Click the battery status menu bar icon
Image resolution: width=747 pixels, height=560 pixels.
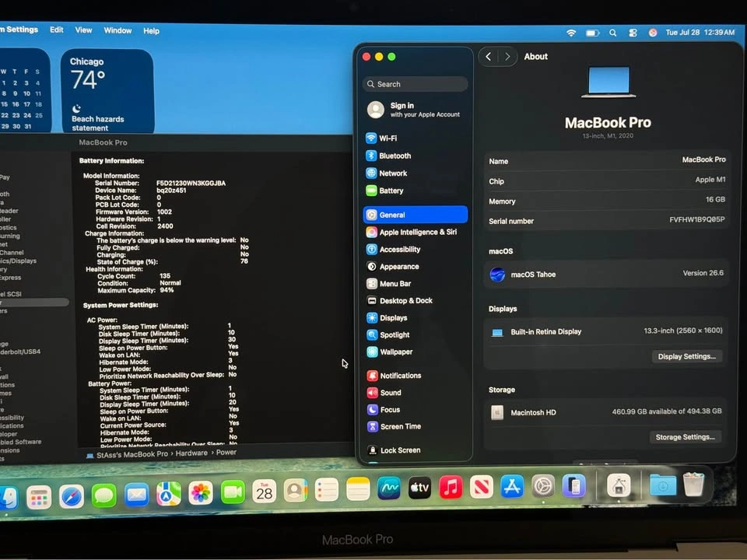(592, 33)
